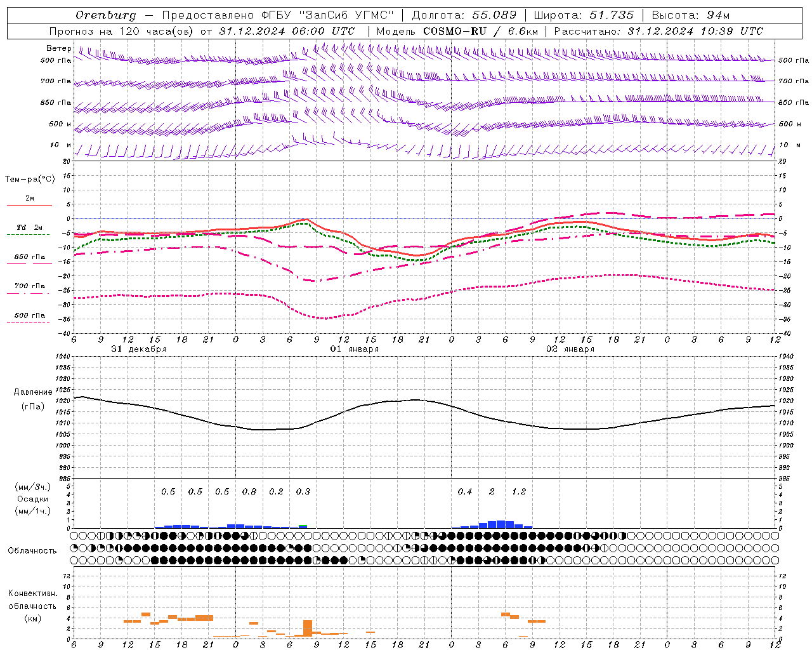
Task: Click the Широта: 51.735 value
Action: point(583,15)
